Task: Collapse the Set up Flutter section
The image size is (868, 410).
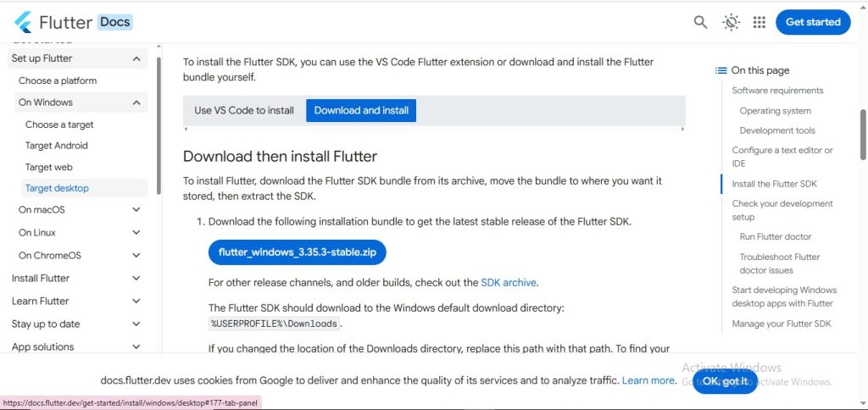Action: [x=136, y=58]
